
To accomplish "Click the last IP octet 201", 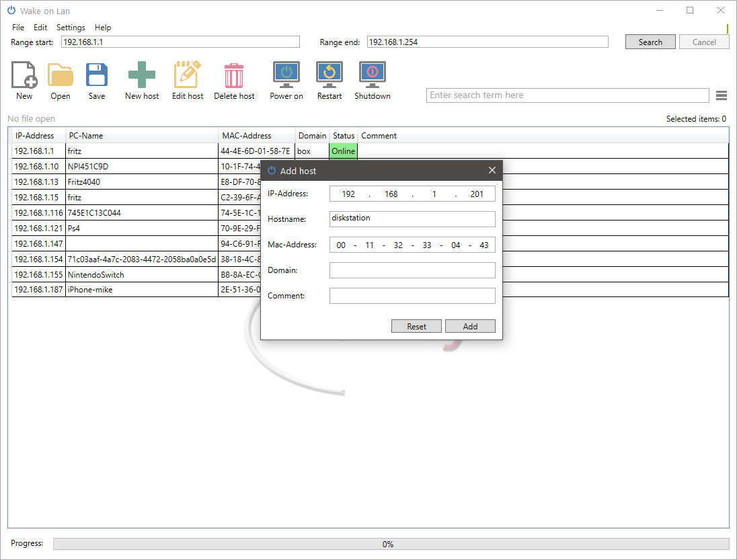I will pyautogui.click(x=477, y=194).
